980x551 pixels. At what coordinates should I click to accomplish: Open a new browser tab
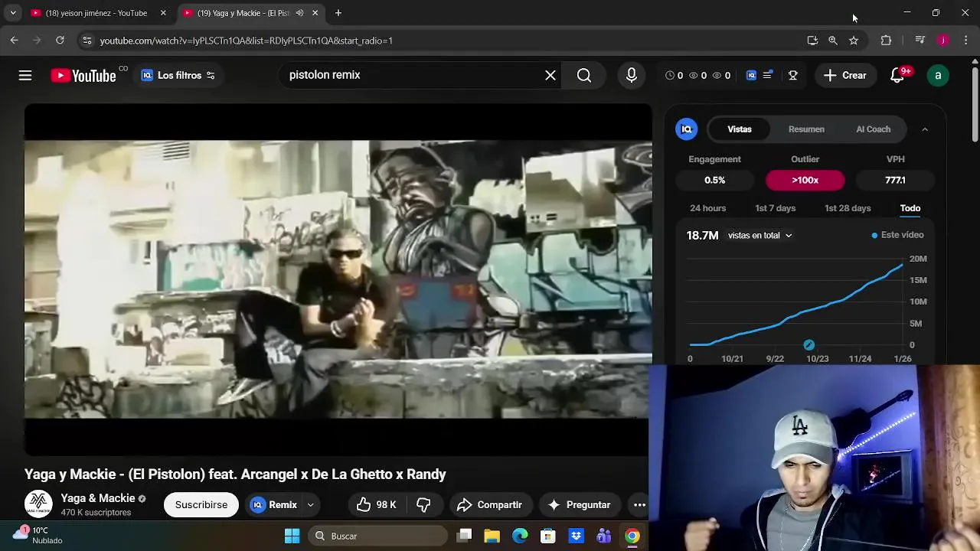[x=338, y=13]
